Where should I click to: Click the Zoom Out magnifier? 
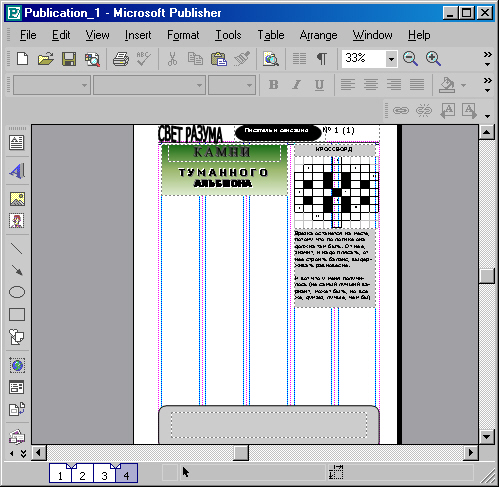point(410,59)
